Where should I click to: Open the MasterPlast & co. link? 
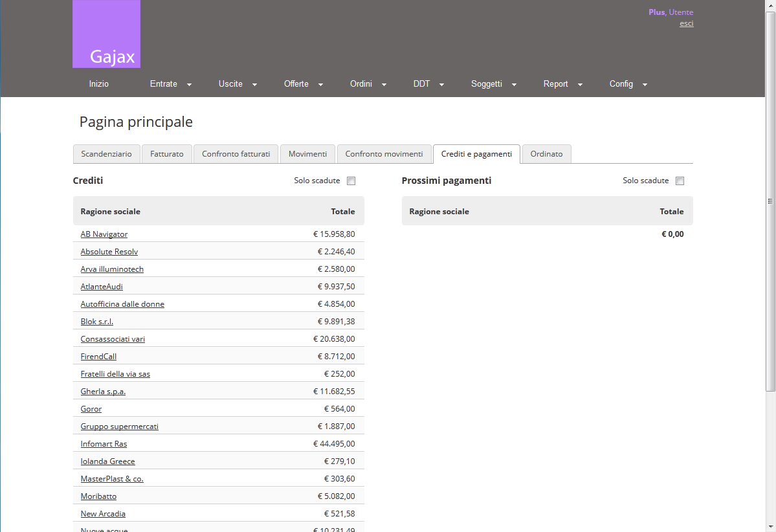[112, 478]
